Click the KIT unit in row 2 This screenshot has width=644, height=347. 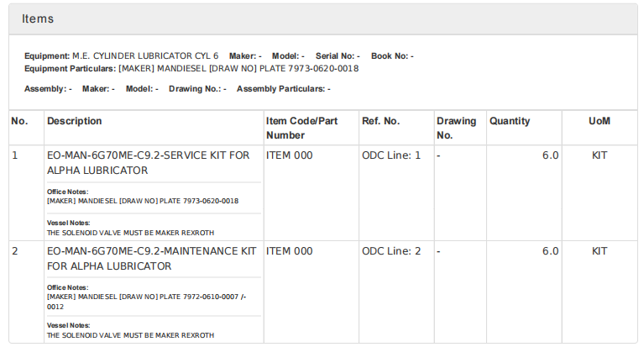click(x=599, y=252)
